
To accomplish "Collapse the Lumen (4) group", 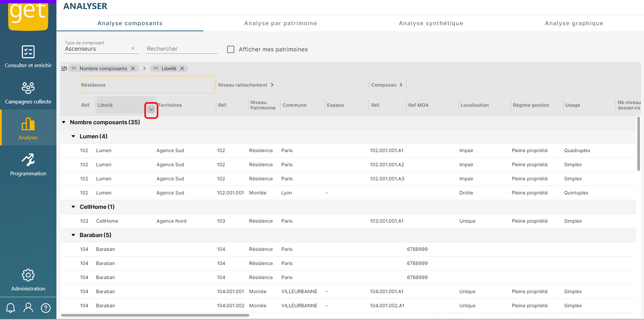I will tap(73, 136).
